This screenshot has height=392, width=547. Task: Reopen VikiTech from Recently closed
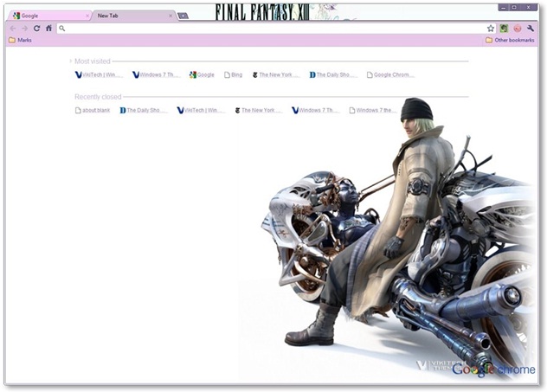(x=201, y=110)
